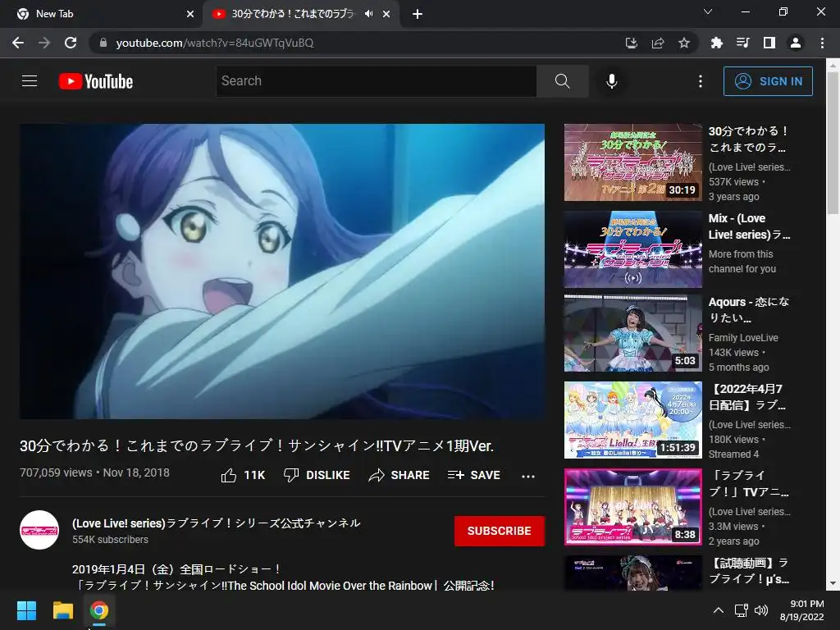Viewport: 840px width, 630px height.
Task: Open the 1:51:39 Liella stream thumbnail
Action: tap(632, 420)
